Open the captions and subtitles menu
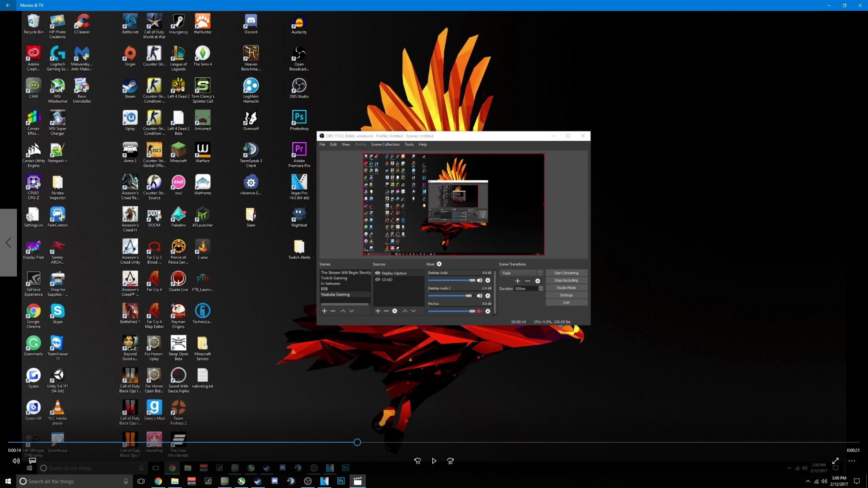The height and width of the screenshot is (488, 868). tap(33, 461)
